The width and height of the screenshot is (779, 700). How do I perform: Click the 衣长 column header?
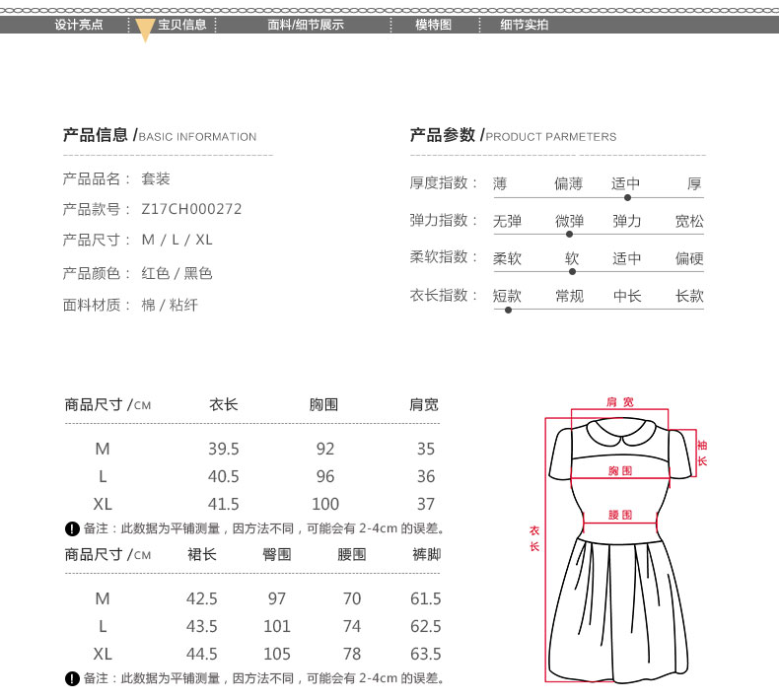tap(224, 404)
